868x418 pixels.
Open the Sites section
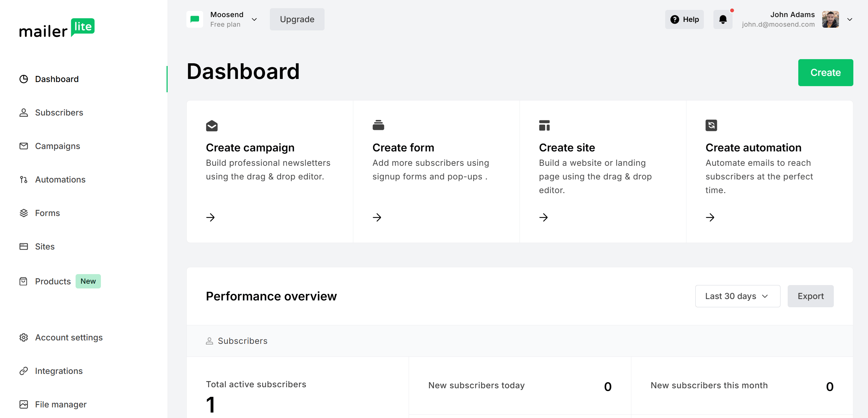(44, 246)
